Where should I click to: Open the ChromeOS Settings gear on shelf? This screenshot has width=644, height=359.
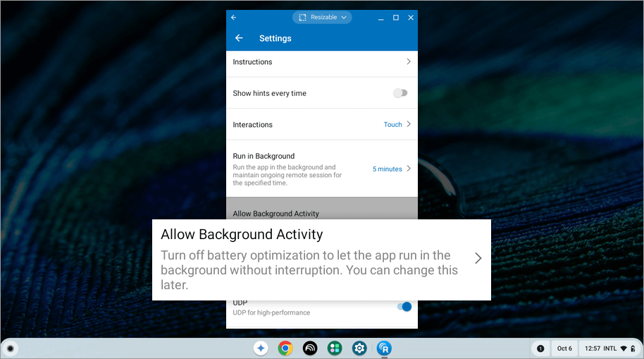359,348
